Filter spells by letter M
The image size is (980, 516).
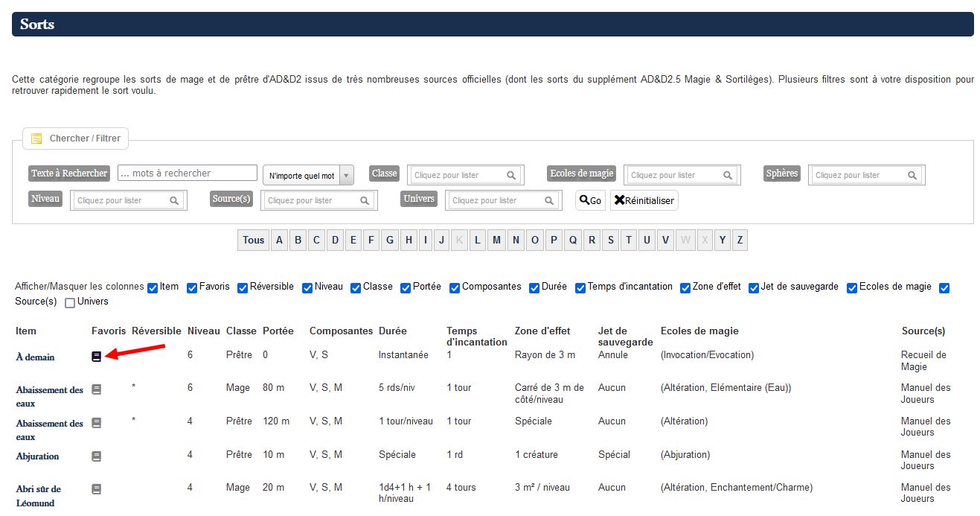coord(496,240)
